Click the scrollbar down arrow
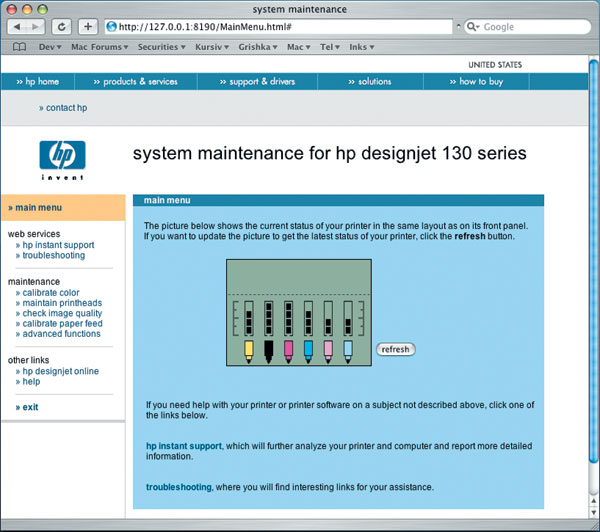600x532 pixels. coord(593,512)
